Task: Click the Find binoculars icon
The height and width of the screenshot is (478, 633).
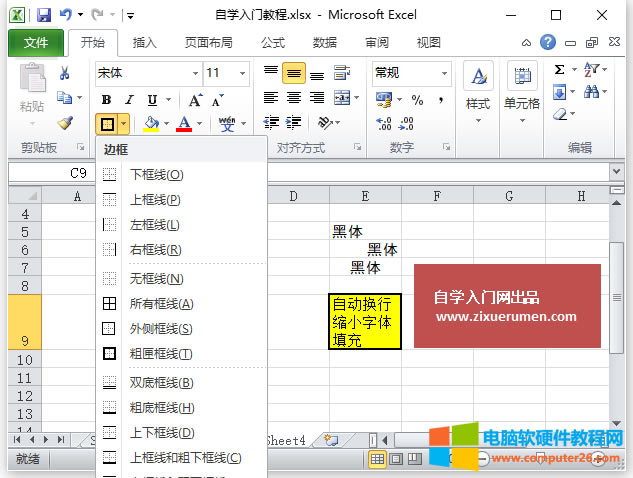Action: point(591,92)
